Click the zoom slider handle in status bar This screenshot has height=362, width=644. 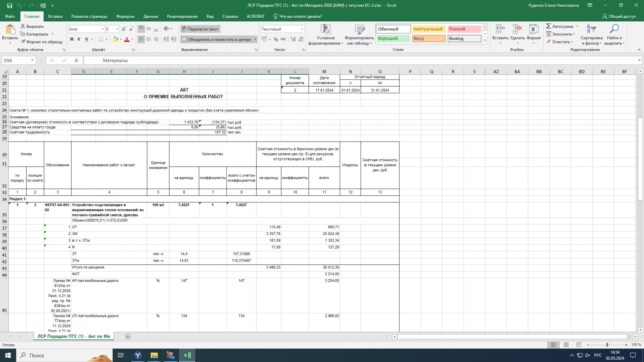(x=607, y=345)
